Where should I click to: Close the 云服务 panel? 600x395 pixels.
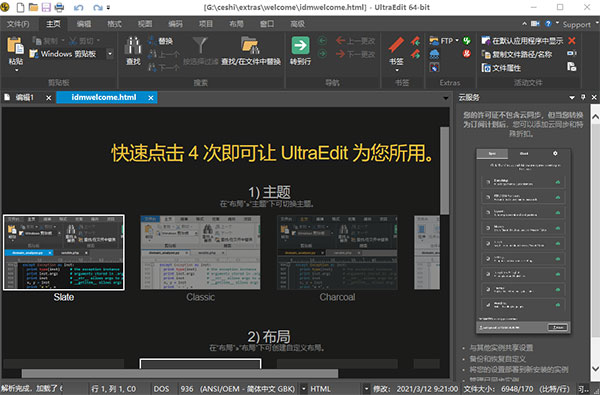[x=594, y=98]
